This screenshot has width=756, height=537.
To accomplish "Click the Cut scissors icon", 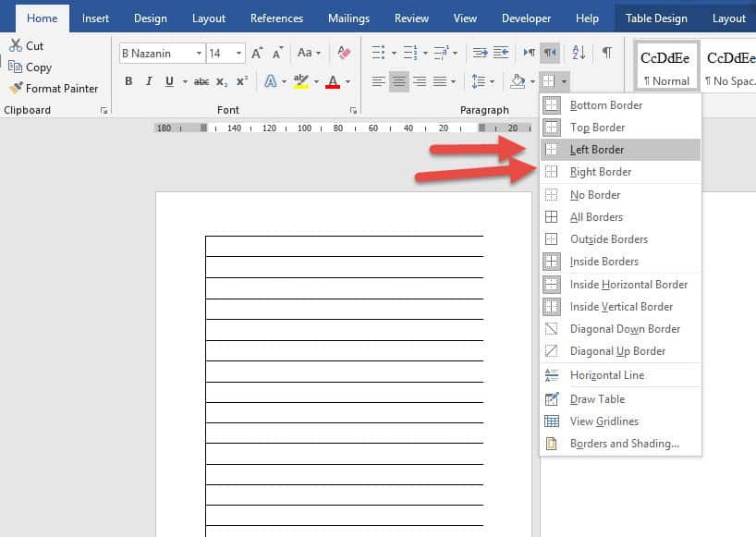I will 16,45.
